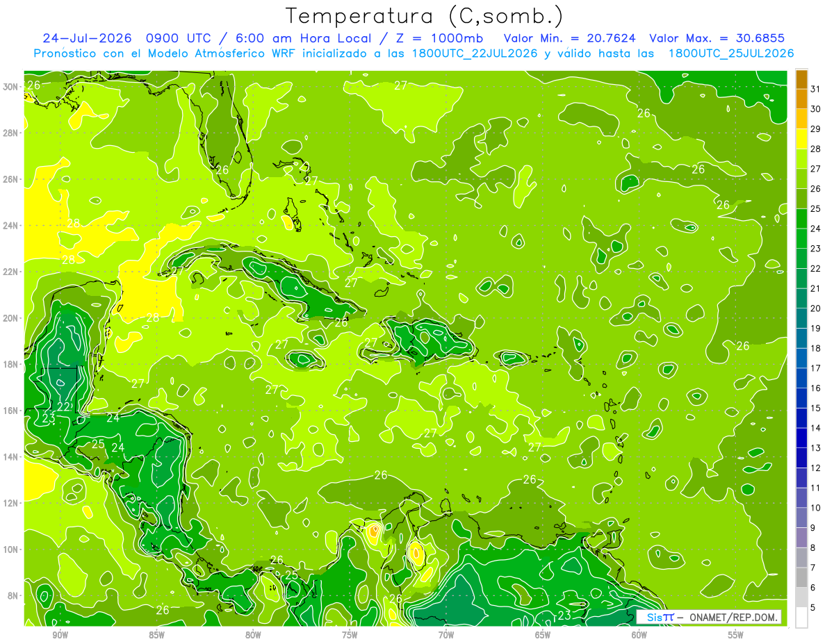
Task: Click the 85W longitude axis label
Action: tap(156, 635)
